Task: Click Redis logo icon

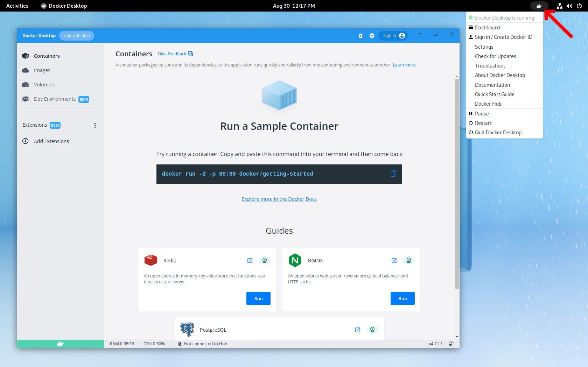Action: coord(151,260)
